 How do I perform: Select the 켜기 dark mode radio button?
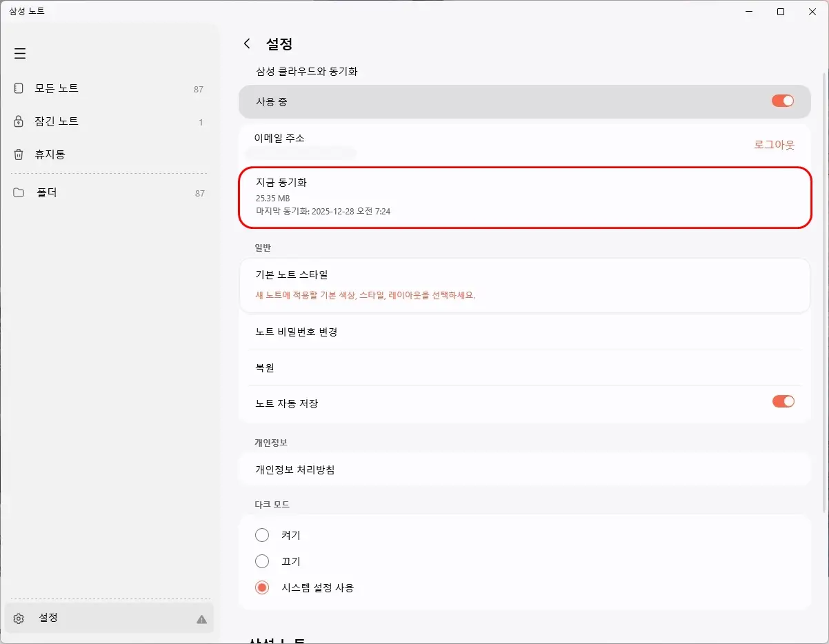pyautogui.click(x=262, y=535)
